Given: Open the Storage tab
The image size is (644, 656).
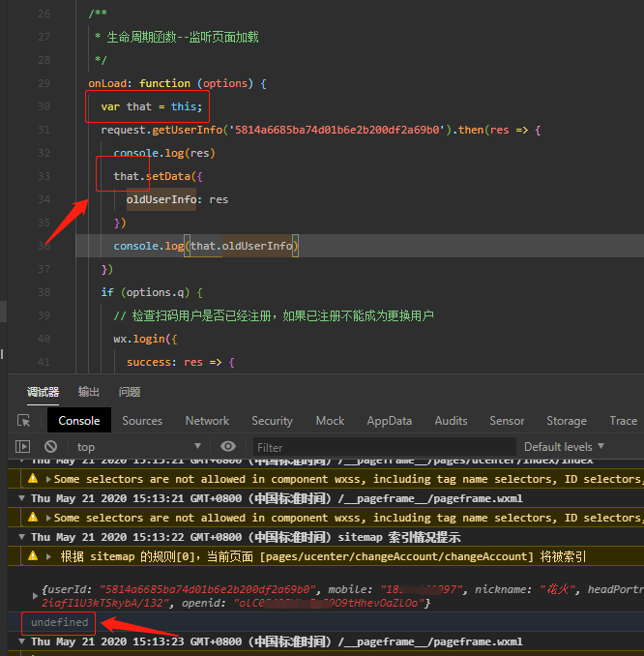Looking at the screenshot, I should (x=567, y=421).
